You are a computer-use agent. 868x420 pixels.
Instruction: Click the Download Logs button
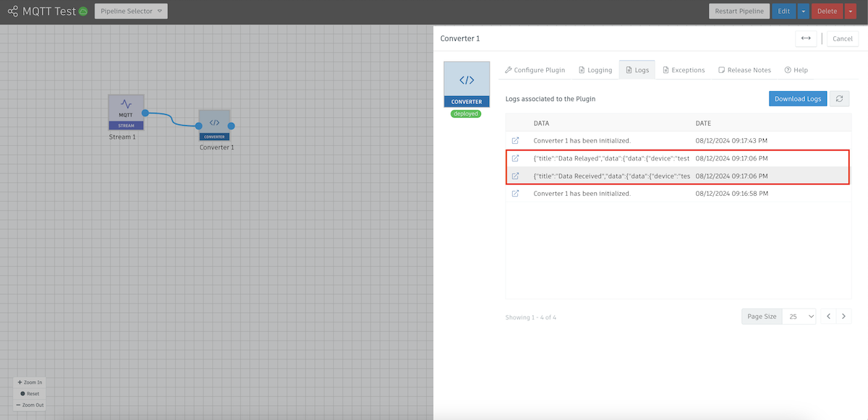click(798, 98)
